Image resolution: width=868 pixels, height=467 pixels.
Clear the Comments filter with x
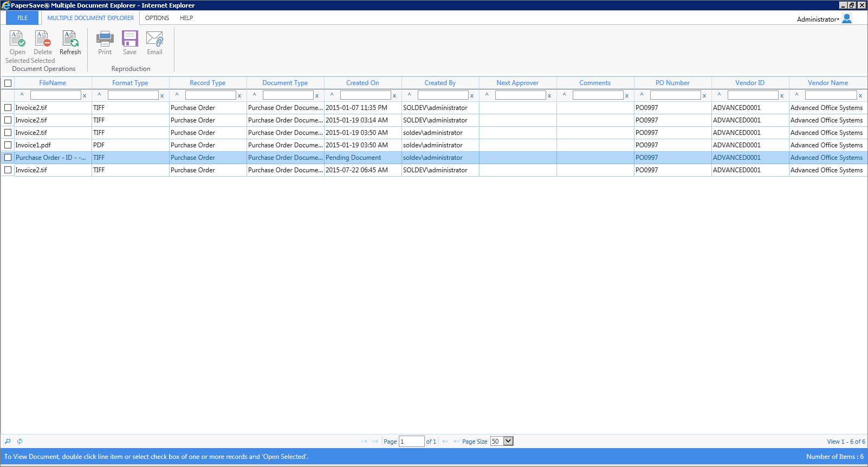627,96
